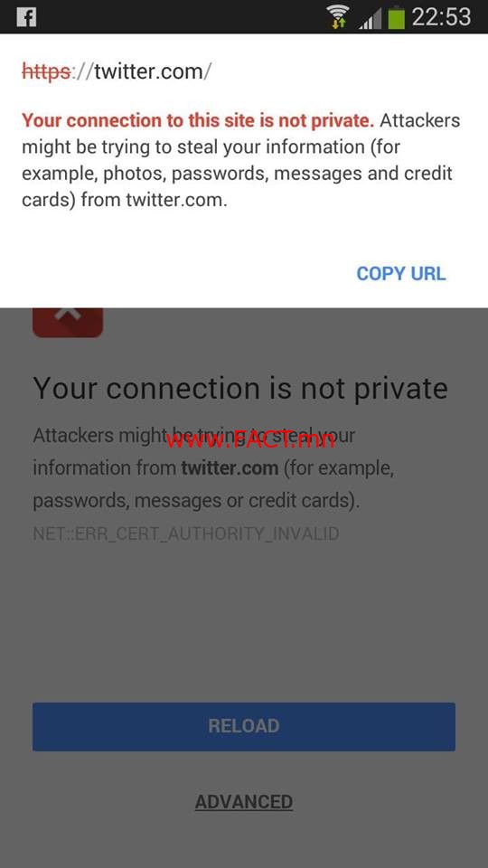Screen dimensions: 488x868
Task: Tap the 'example, photos, passwords' popup line
Action: 237,174
